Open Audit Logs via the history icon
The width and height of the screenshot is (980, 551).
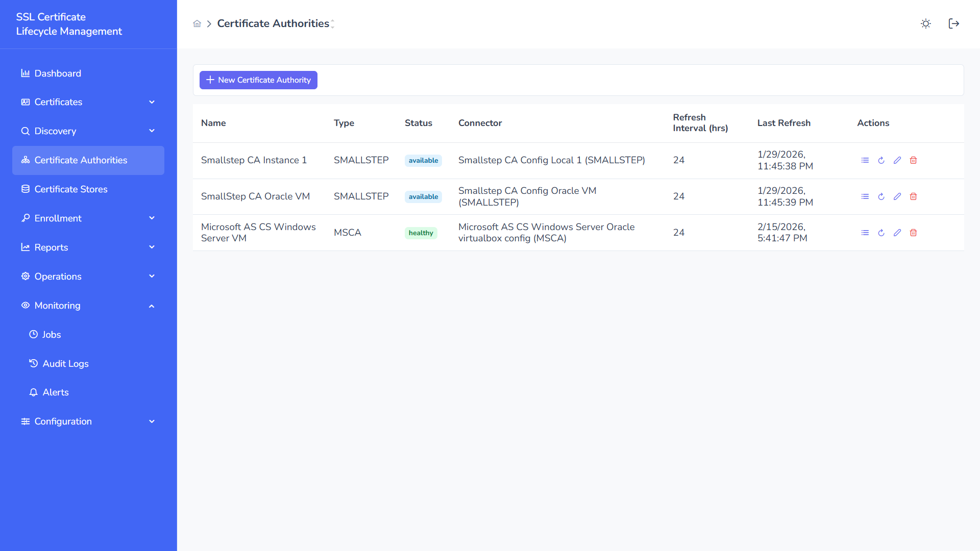[x=33, y=363]
